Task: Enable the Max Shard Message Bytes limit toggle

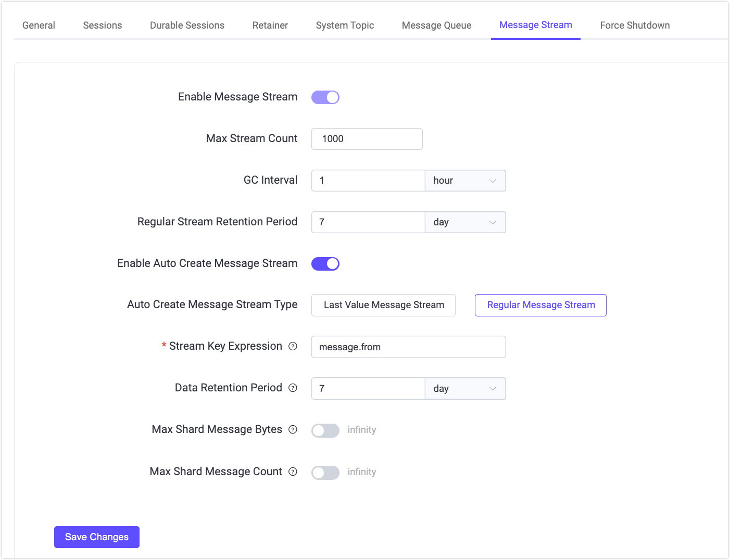Action: point(325,430)
